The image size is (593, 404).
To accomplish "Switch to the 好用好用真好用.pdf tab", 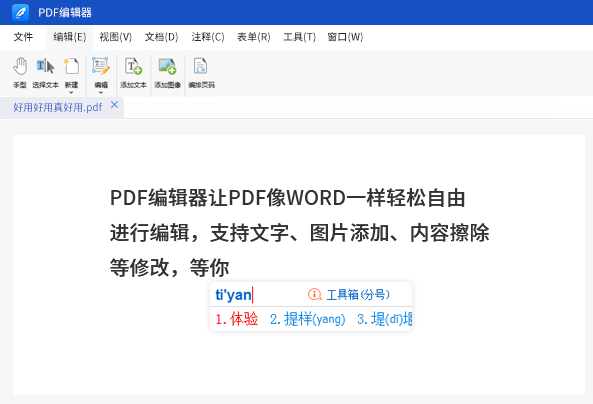I will 57,107.
